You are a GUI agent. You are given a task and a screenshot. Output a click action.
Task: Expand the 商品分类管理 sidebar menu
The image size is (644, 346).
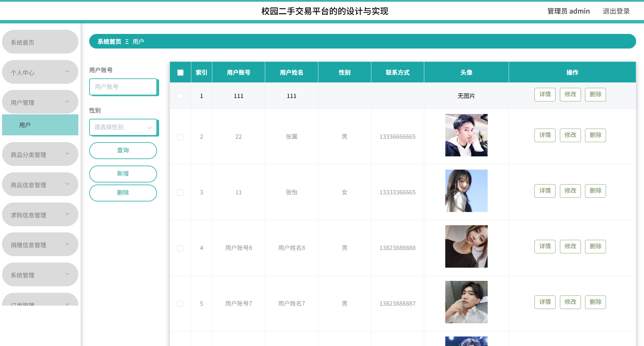pos(40,154)
